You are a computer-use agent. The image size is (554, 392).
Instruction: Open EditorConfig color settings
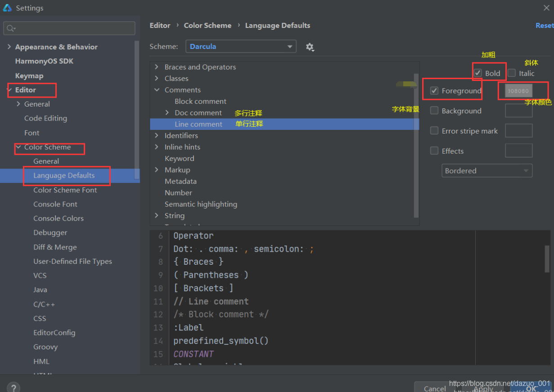click(54, 333)
